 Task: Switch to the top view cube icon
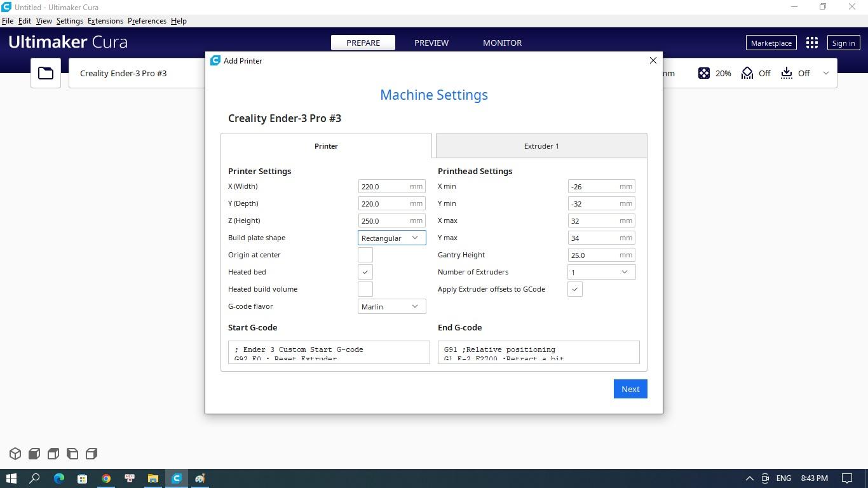point(53,454)
